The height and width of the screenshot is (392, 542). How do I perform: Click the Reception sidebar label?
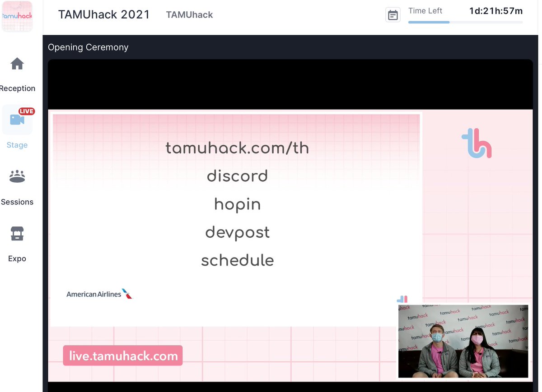(x=18, y=88)
